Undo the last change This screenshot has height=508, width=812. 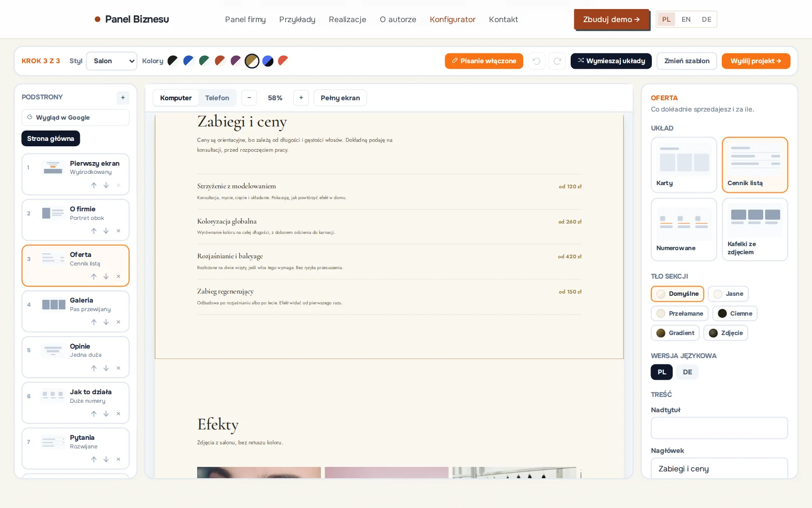point(536,61)
